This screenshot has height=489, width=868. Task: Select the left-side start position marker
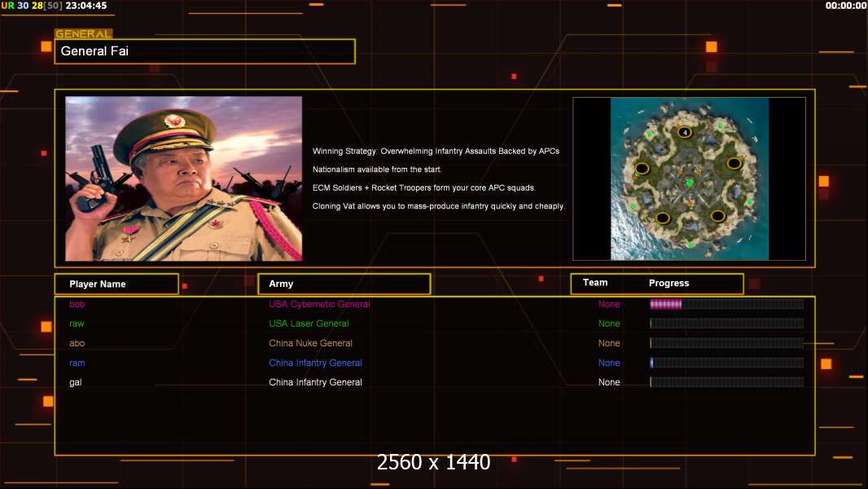(642, 169)
